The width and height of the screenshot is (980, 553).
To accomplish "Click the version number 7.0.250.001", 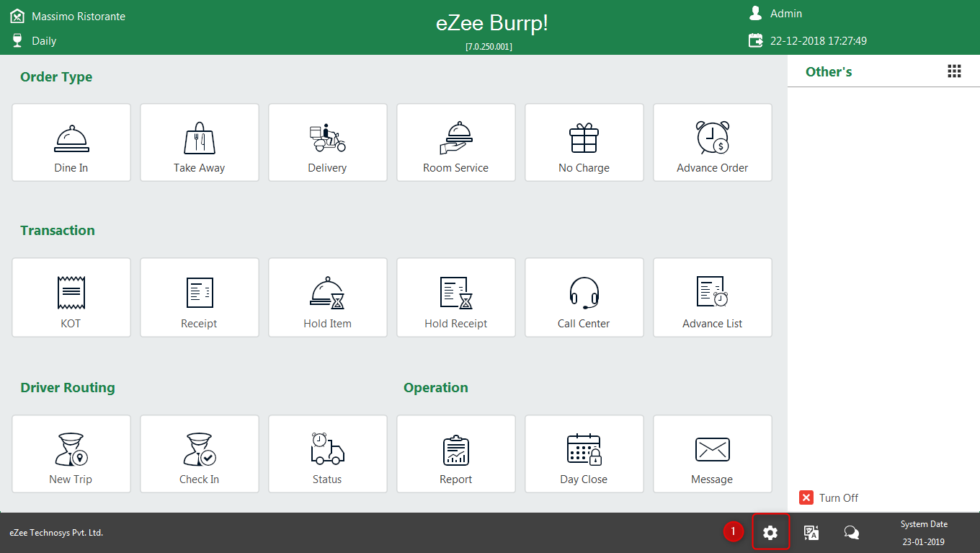I will [489, 46].
